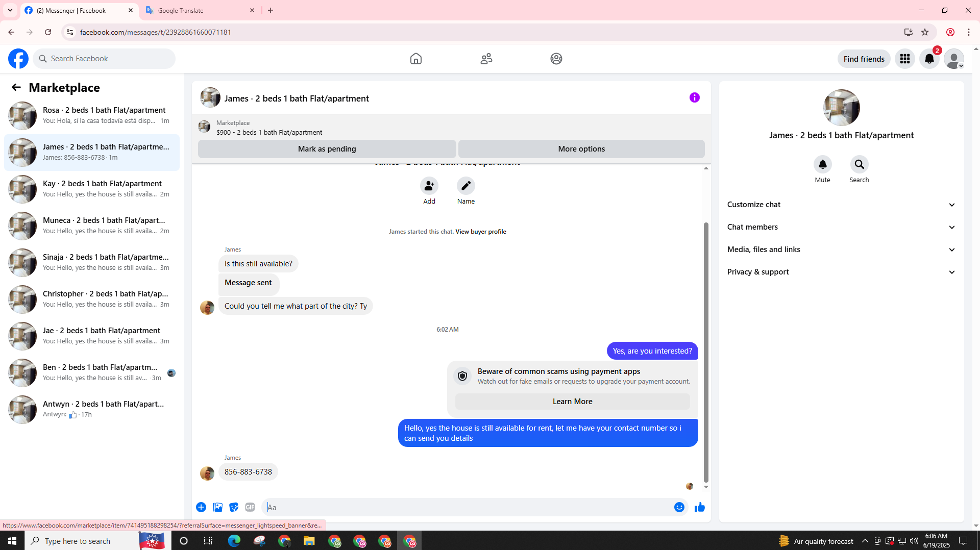This screenshot has width=980, height=550.
Task: Click James's avatar beside phone number message
Action: [x=207, y=473]
